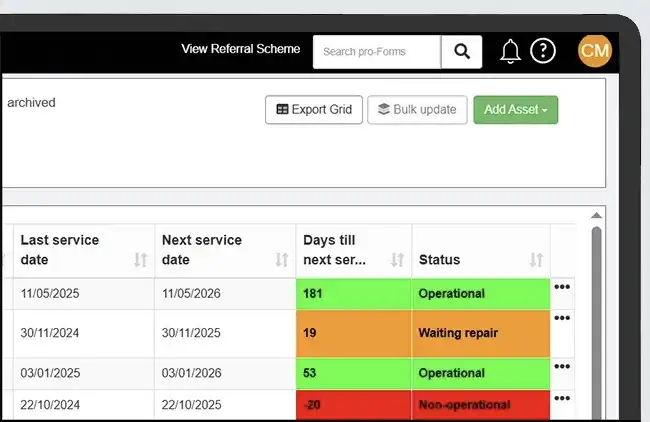Focus the Search pro-Forms field
The image size is (650, 422).
tap(377, 52)
